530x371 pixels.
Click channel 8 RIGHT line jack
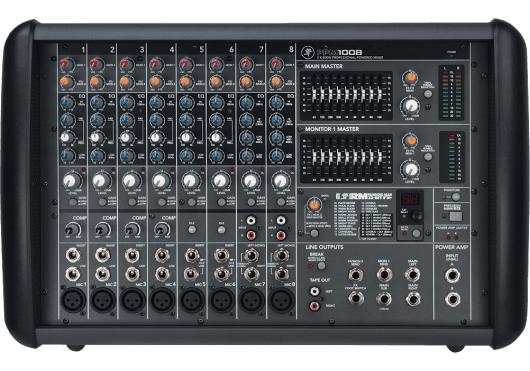click(x=281, y=274)
